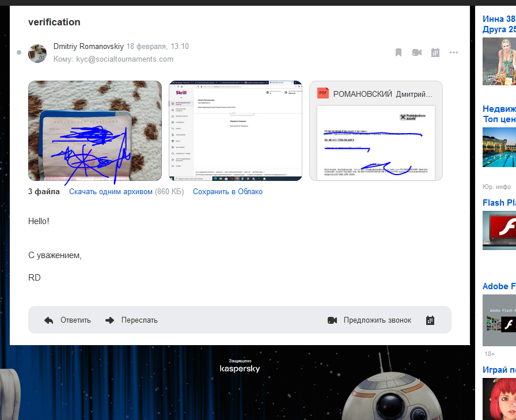This screenshot has height=420, width=516.
Task: Toggle the unread dot beside sender avatar
Action: (x=19, y=52)
